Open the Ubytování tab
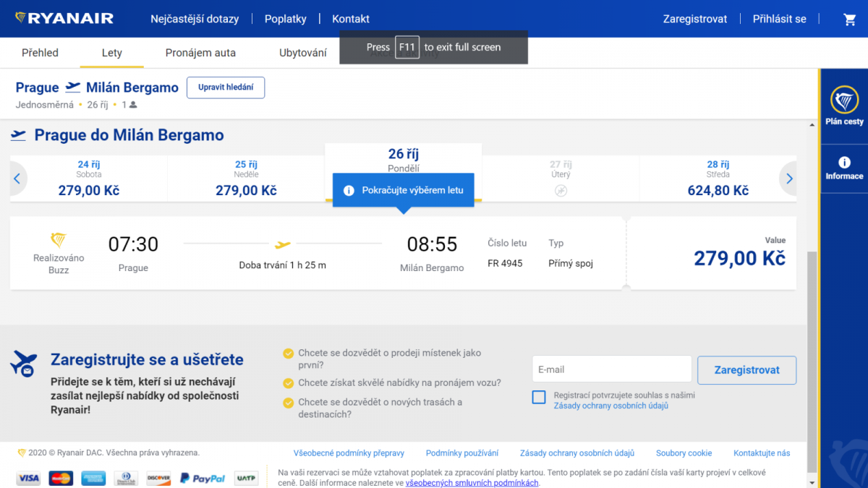Viewport: 868px width, 488px height. [x=302, y=53]
